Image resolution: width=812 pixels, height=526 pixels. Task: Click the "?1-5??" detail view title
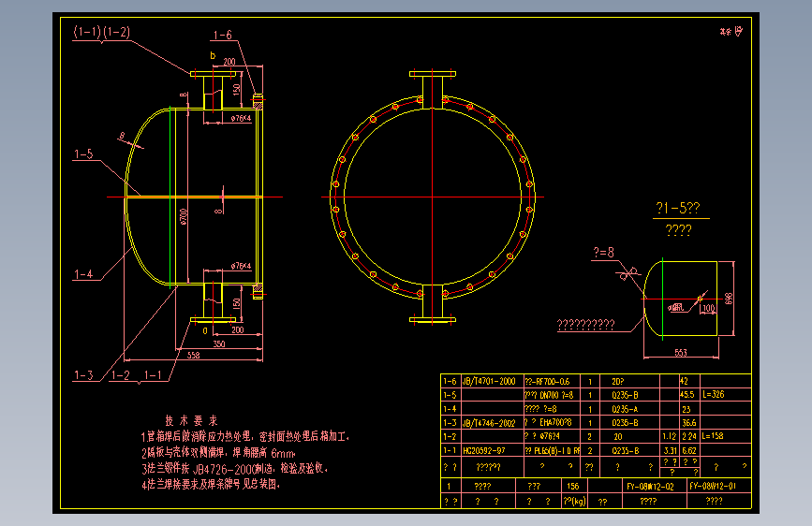point(678,208)
